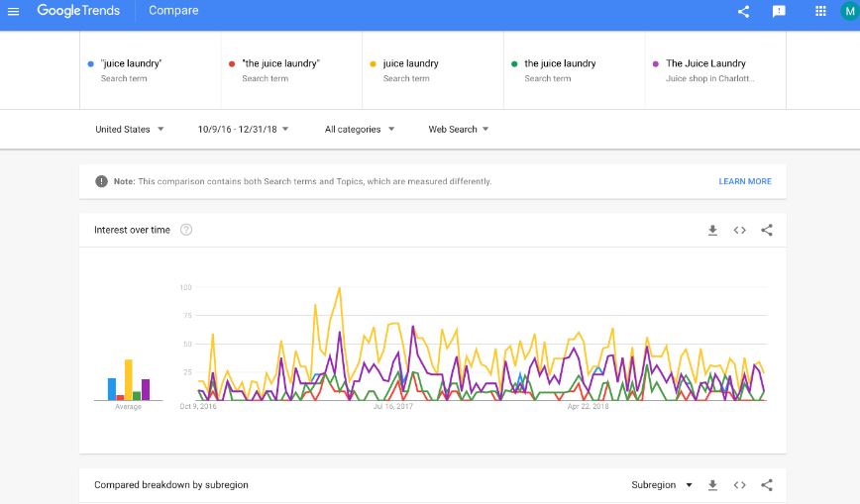Embed the Interest over time chart
Viewport: 860px width, 504px height.
pos(739,231)
